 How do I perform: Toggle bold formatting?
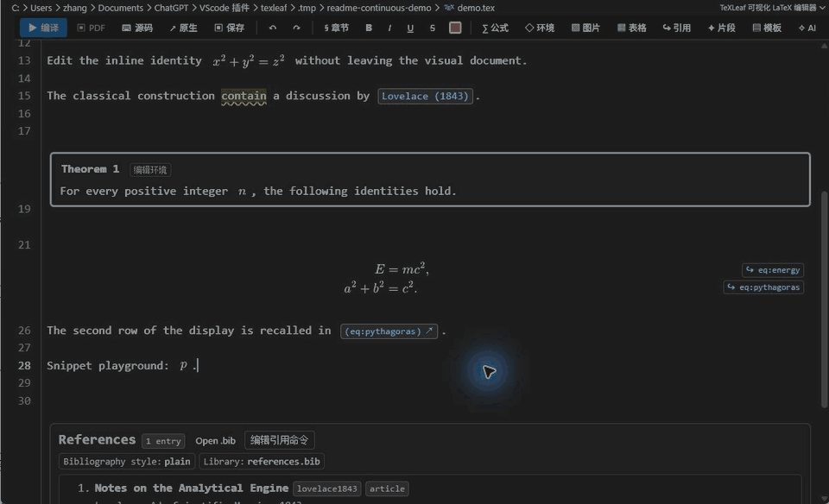click(x=369, y=28)
